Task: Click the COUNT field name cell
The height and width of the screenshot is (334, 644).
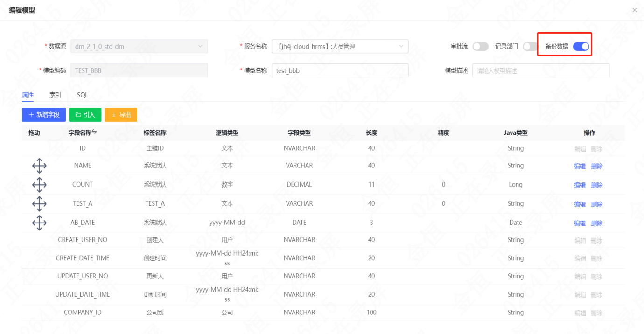Action: click(x=83, y=185)
